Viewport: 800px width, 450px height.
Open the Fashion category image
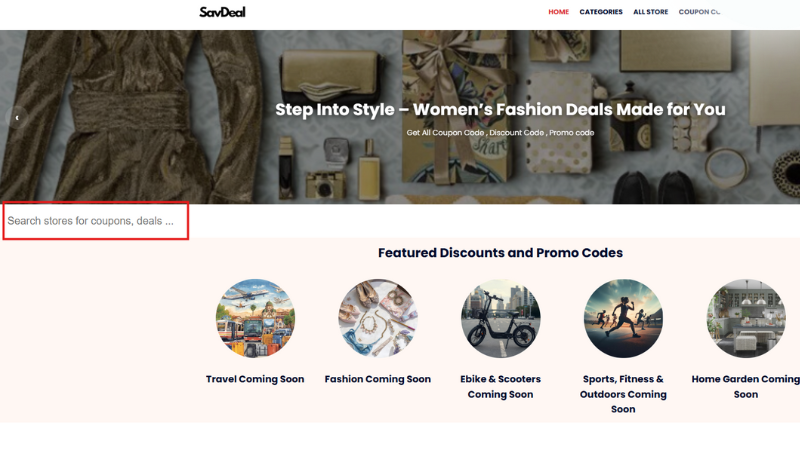tap(378, 318)
